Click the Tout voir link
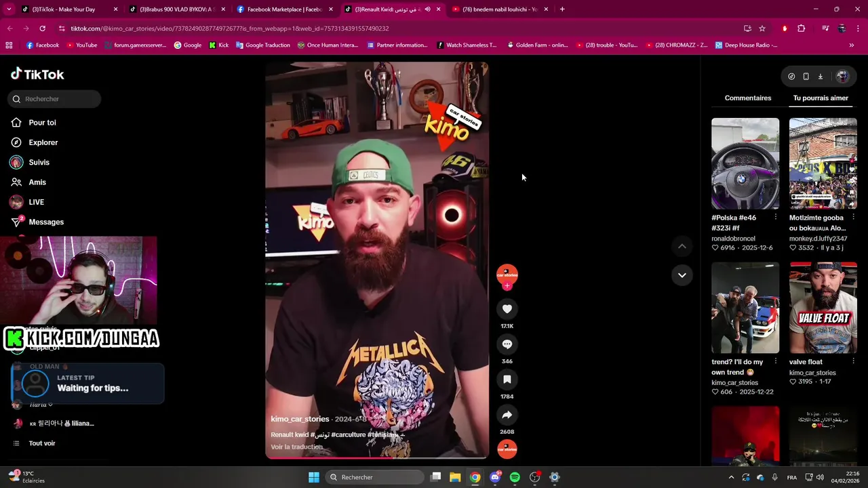 42,443
